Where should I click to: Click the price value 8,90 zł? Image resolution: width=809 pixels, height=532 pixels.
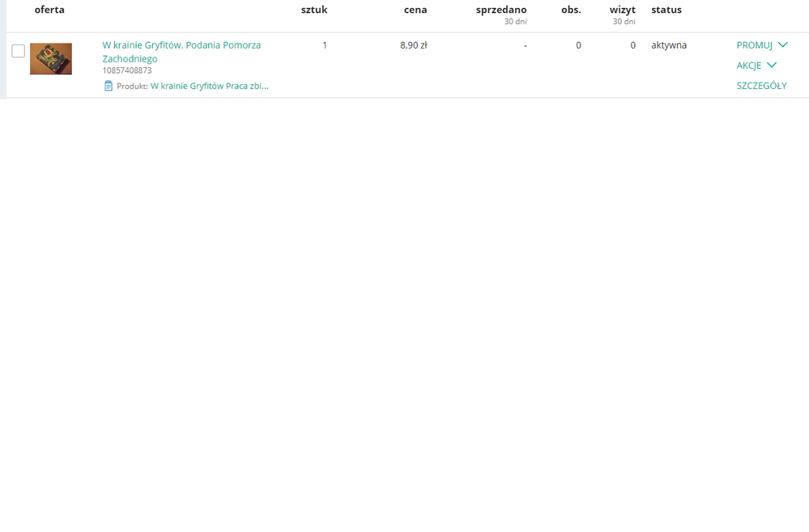(x=413, y=45)
